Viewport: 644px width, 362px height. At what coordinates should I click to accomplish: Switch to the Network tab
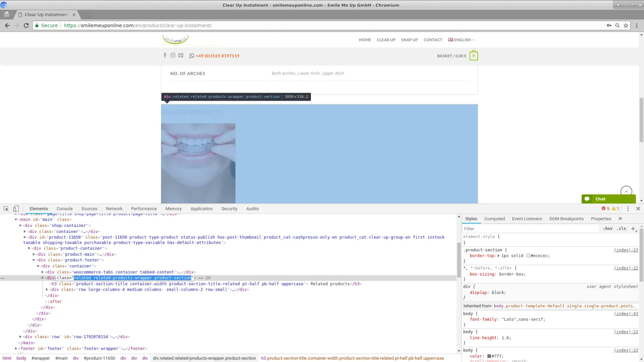coord(114,209)
